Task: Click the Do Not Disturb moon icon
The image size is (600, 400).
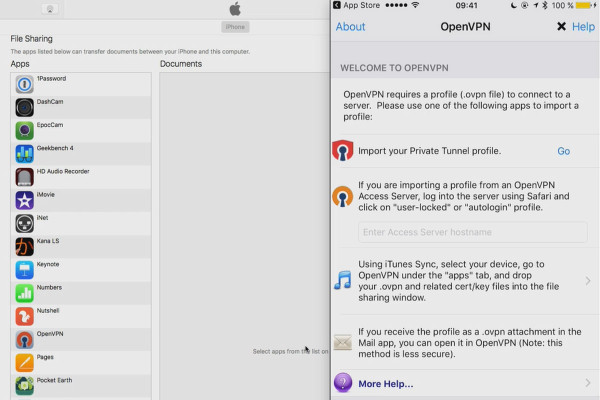Action: [x=513, y=5]
